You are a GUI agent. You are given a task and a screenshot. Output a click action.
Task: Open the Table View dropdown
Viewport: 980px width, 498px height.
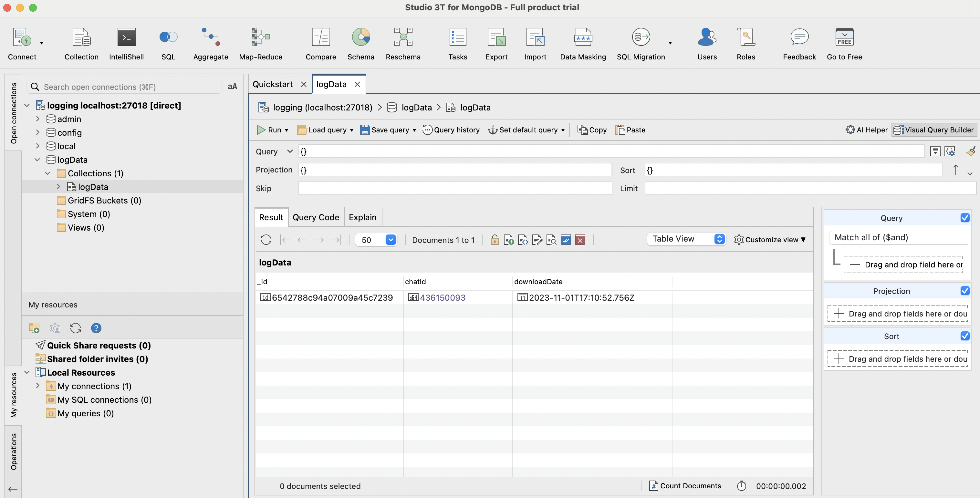686,239
